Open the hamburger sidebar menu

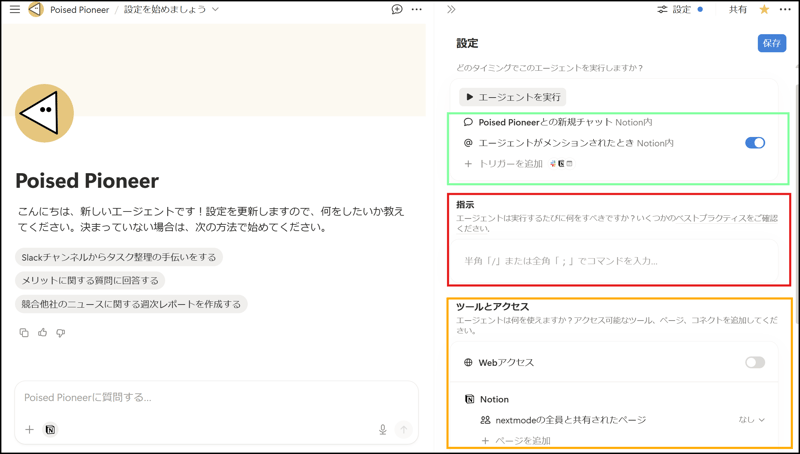[x=15, y=9]
